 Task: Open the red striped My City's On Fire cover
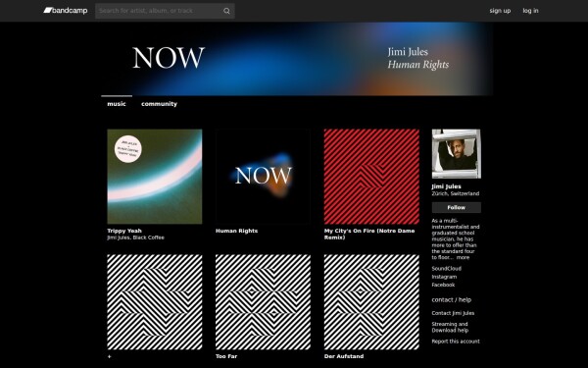[x=371, y=177]
